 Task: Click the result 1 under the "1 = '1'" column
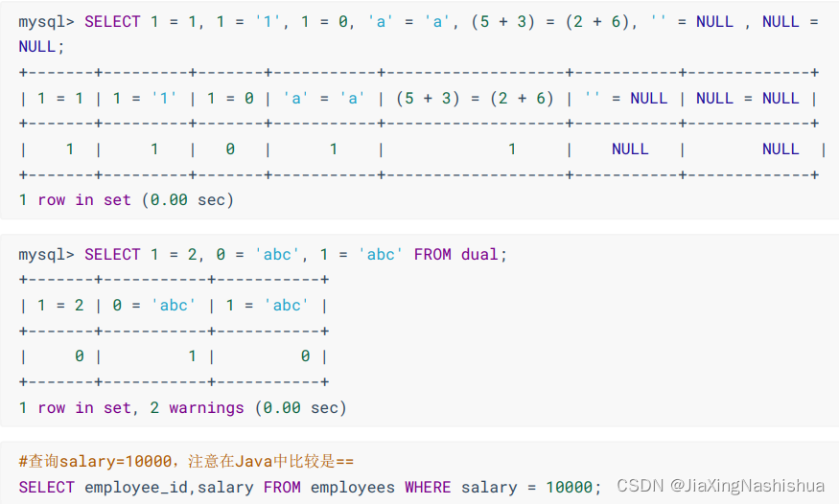(154, 149)
